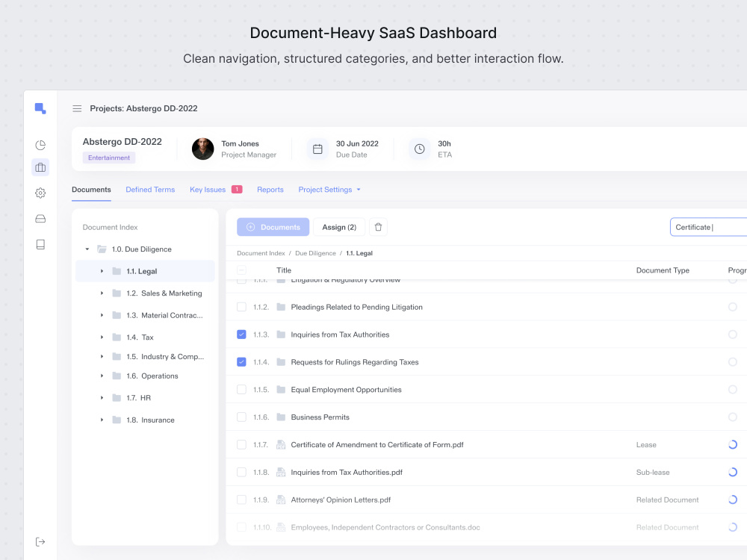Toggle select-all checkbox in table header
747x560 pixels.
(241, 270)
